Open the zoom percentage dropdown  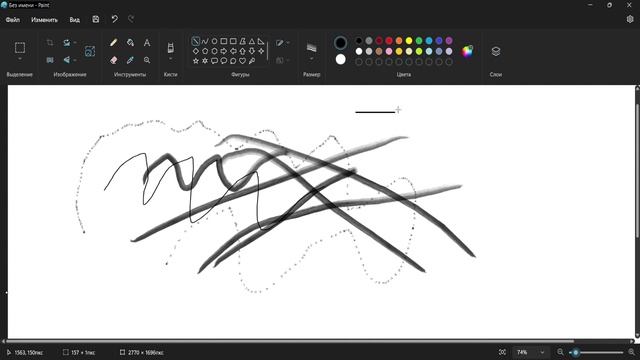click(542, 352)
